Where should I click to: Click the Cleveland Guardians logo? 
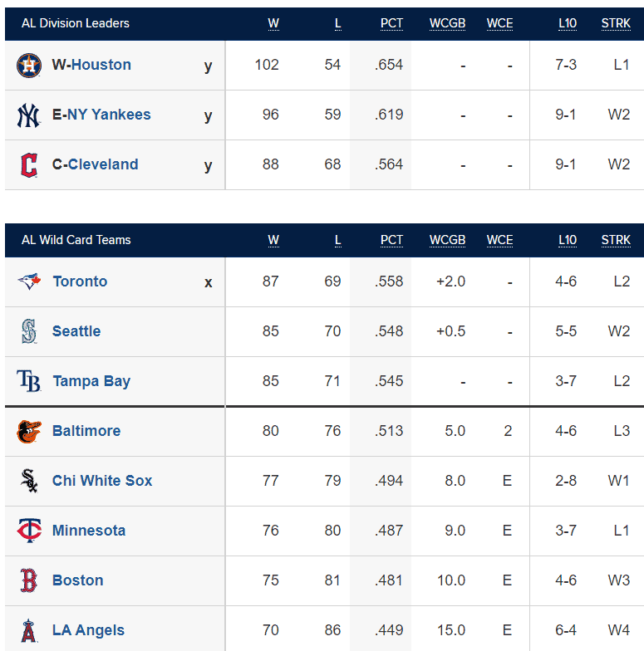(x=28, y=164)
